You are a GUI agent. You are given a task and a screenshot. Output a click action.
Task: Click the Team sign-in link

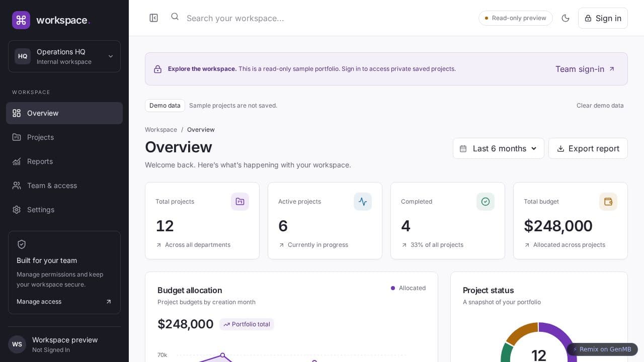[x=585, y=69]
